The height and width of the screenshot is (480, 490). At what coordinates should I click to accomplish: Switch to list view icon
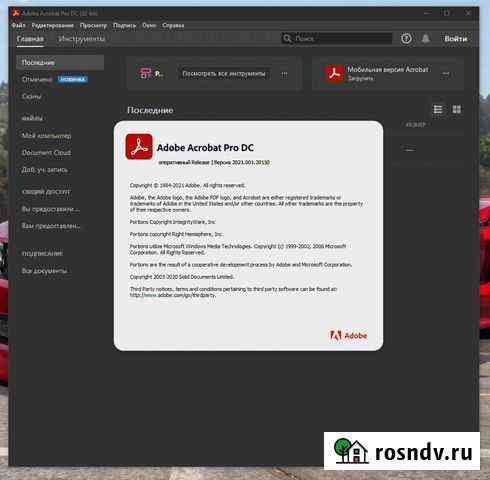[x=438, y=109]
